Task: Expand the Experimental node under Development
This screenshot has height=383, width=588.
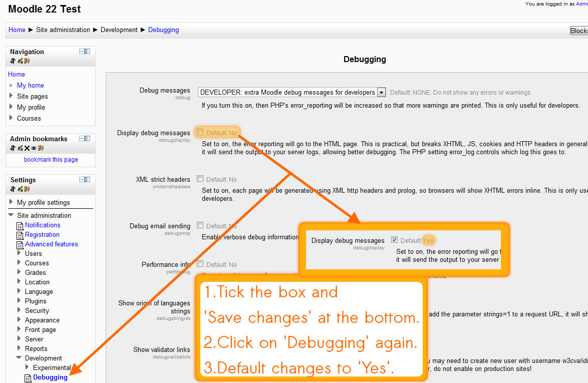Action: tap(27, 367)
